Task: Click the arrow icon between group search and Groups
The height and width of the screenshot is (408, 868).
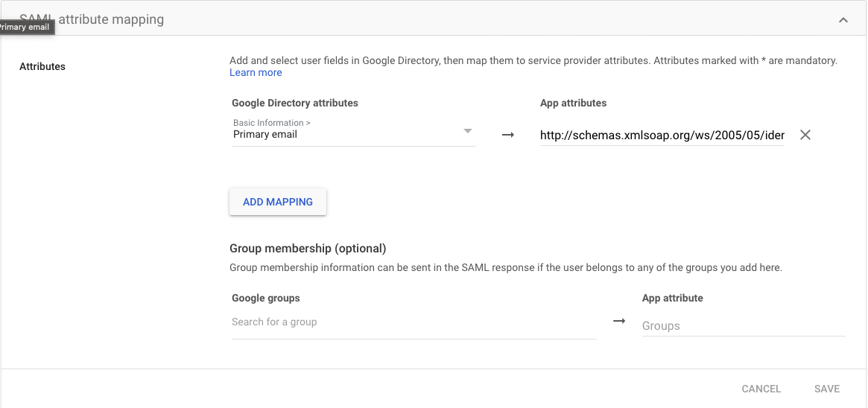Action: pyautogui.click(x=619, y=321)
